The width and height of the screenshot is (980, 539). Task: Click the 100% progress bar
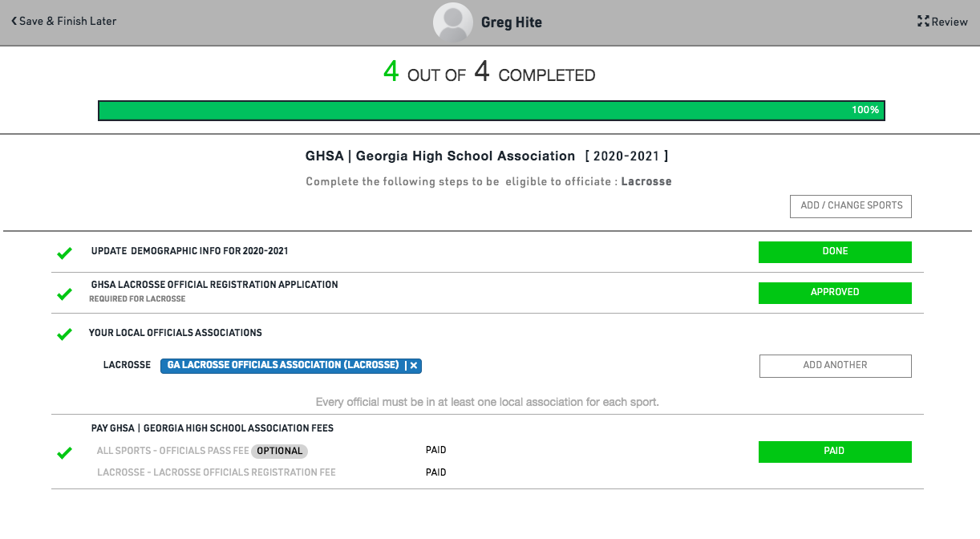(492, 111)
